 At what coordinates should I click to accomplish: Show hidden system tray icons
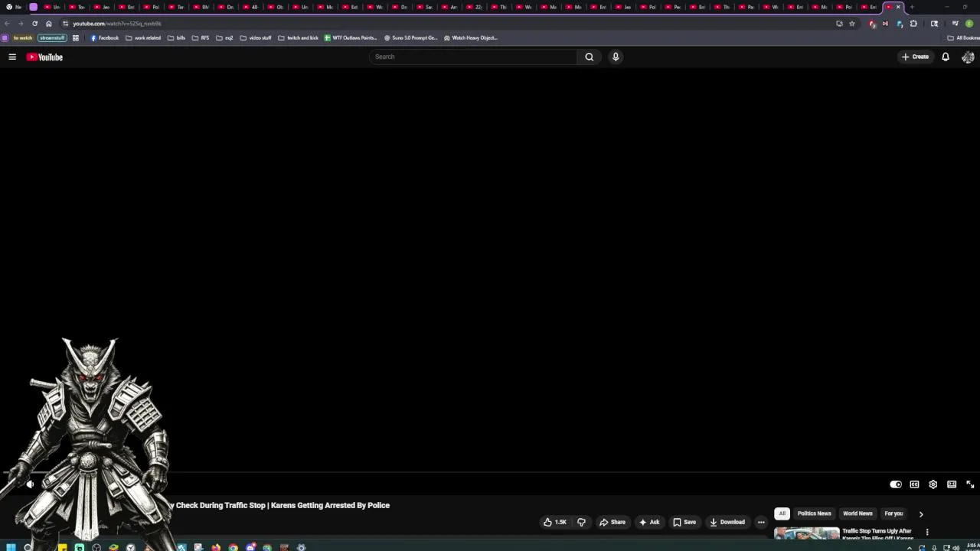tap(910, 547)
